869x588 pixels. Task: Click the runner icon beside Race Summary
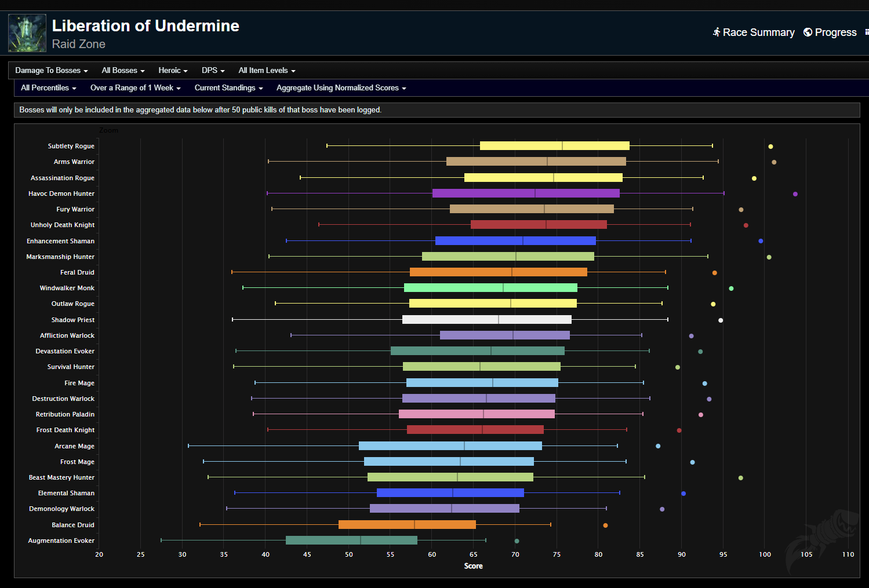tap(717, 32)
